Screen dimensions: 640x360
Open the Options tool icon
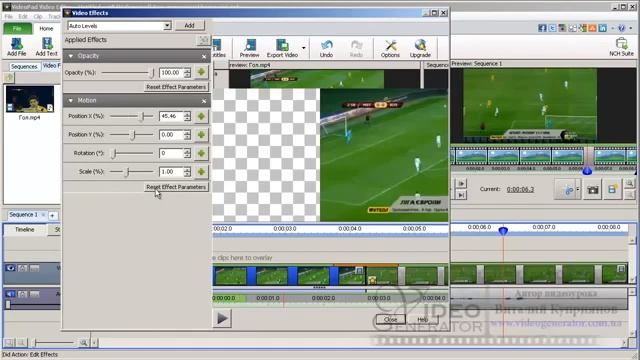tap(390, 48)
